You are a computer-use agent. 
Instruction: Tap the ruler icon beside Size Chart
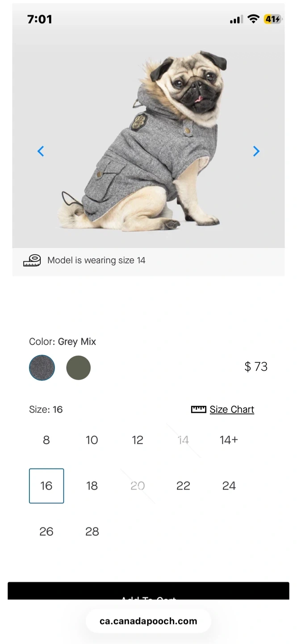point(198,409)
